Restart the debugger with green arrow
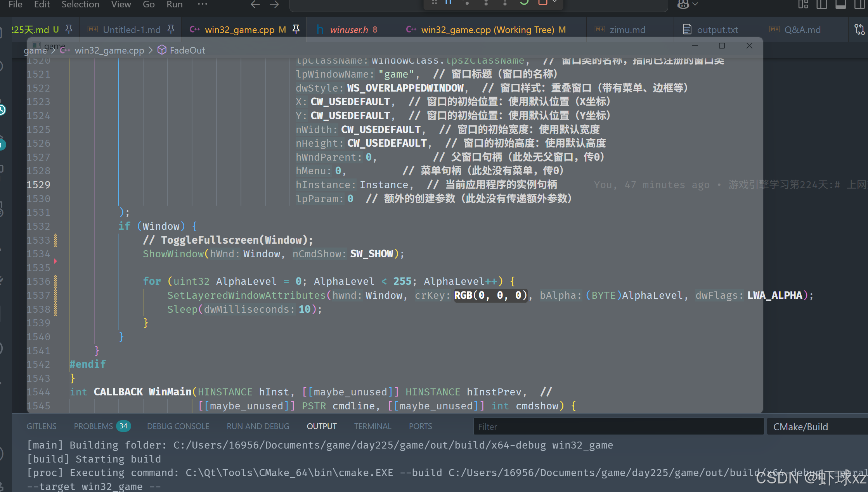 (524, 2)
